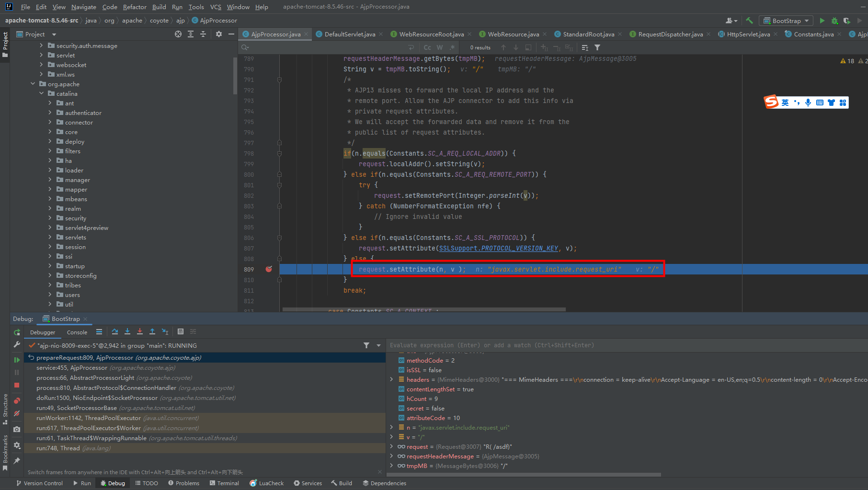Open Project view selector dropdown arrow
The width and height of the screenshot is (868, 490).
(x=54, y=34)
